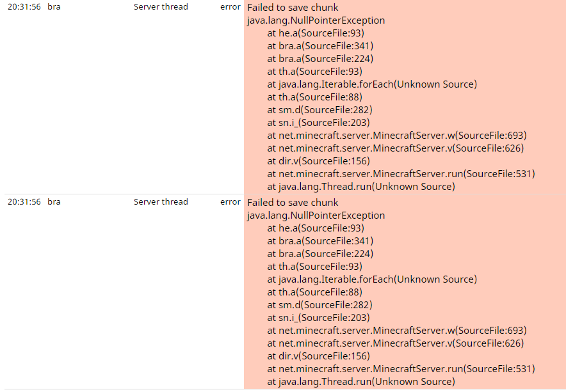Click MinecraftServer.w(SourceFile:693) line in upper entry
566x392 pixels.
click(x=397, y=136)
